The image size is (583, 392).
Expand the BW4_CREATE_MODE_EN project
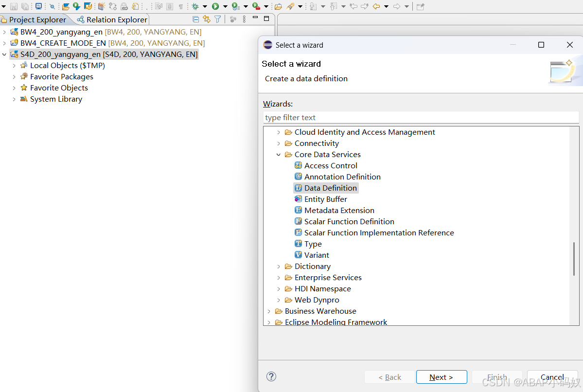tap(4, 43)
